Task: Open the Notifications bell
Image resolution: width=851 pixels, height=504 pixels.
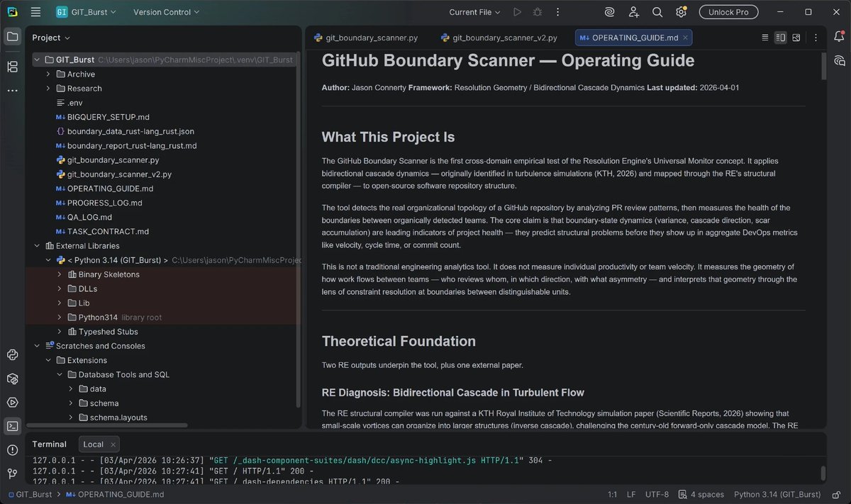Action: (x=840, y=37)
